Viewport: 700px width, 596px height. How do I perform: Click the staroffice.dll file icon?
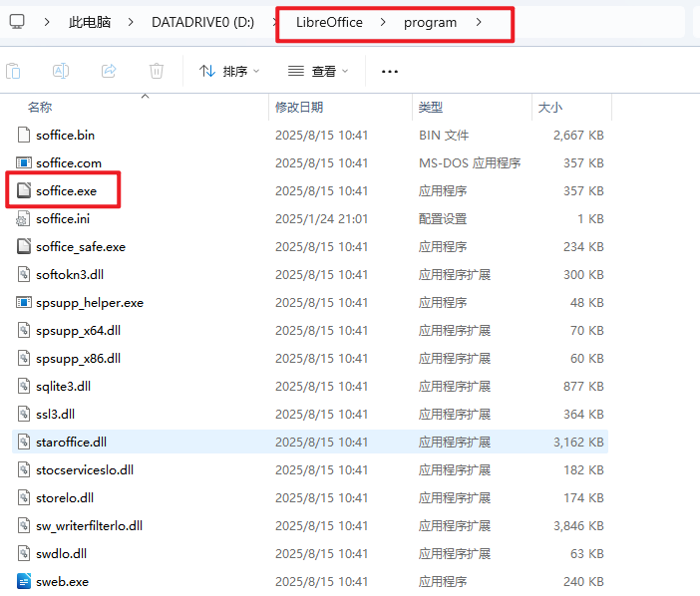tap(24, 442)
